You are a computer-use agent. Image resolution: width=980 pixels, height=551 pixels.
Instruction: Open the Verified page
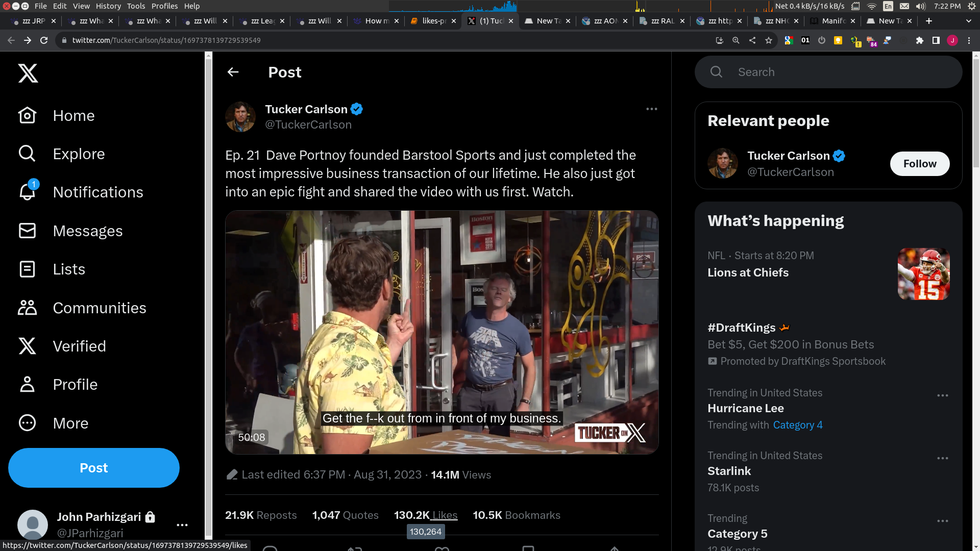click(x=62, y=346)
